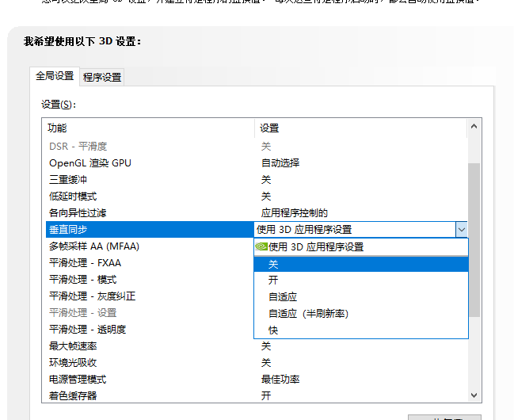Screen dimensions: 514x420
Task: Select the 平滑处理 - 透明度 row
Action: (x=150, y=330)
